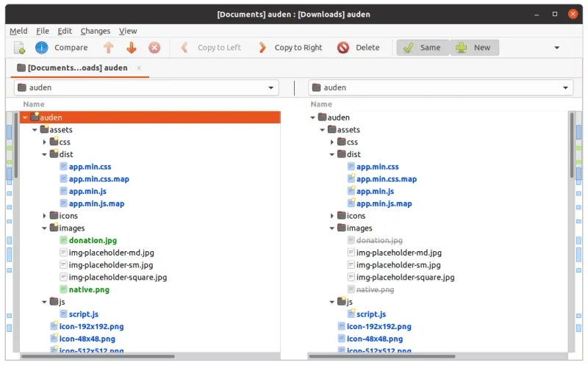Image resolution: width=588 pixels, height=365 pixels.
Task: Go to next change with down arrow
Action: coord(132,48)
